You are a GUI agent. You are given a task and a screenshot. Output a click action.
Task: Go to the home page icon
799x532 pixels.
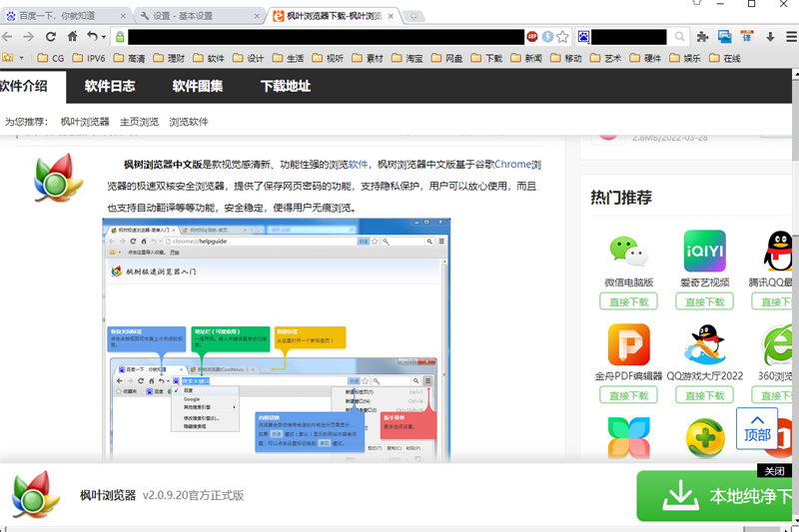(x=72, y=37)
